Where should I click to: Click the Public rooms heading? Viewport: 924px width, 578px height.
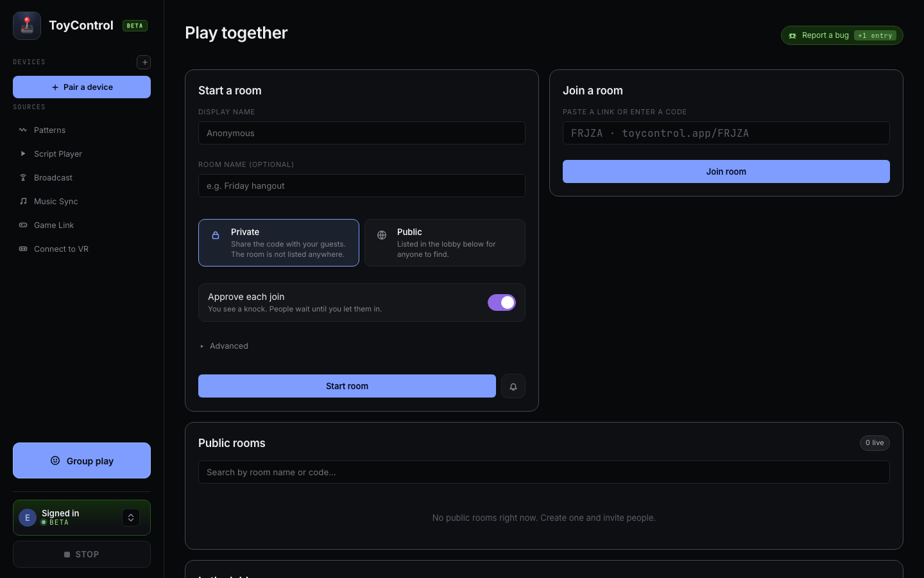click(232, 443)
